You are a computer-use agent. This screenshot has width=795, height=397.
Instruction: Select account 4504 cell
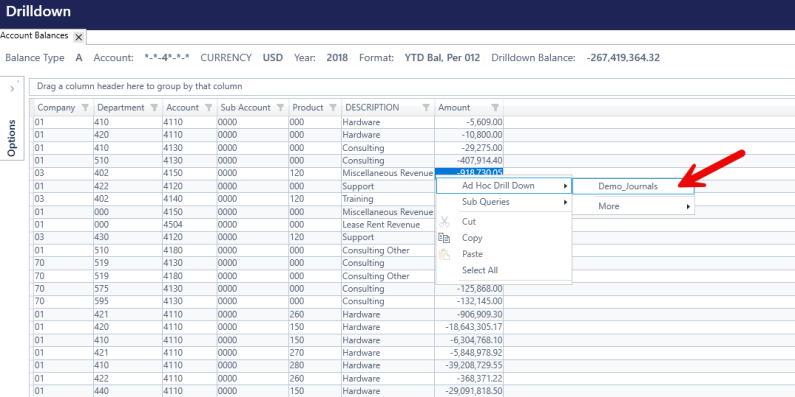coord(190,225)
